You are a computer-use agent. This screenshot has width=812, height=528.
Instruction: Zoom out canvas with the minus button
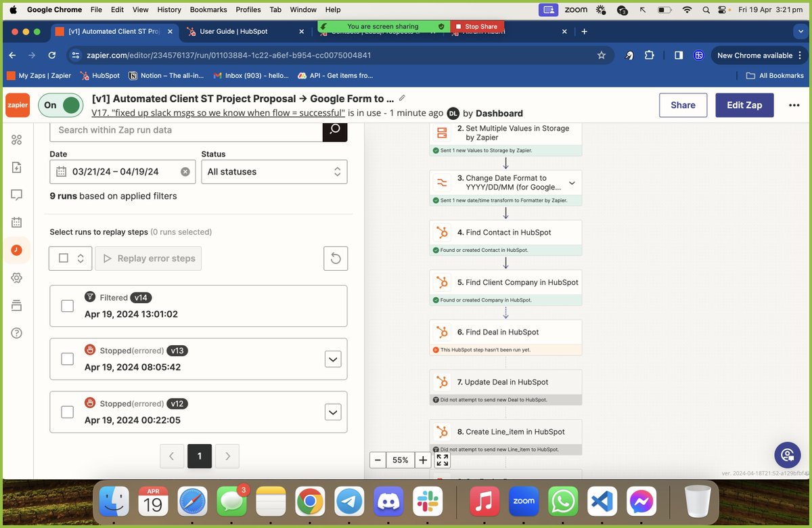point(378,460)
